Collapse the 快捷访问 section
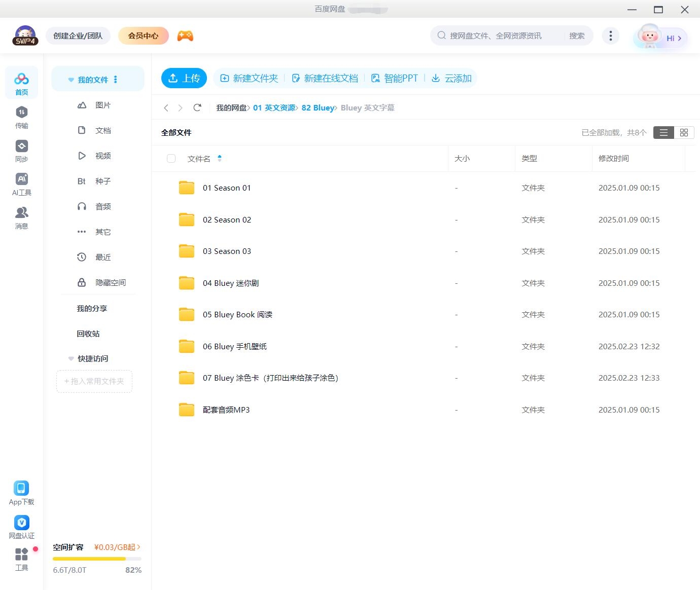This screenshot has width=700, height=590. point(71,358)
